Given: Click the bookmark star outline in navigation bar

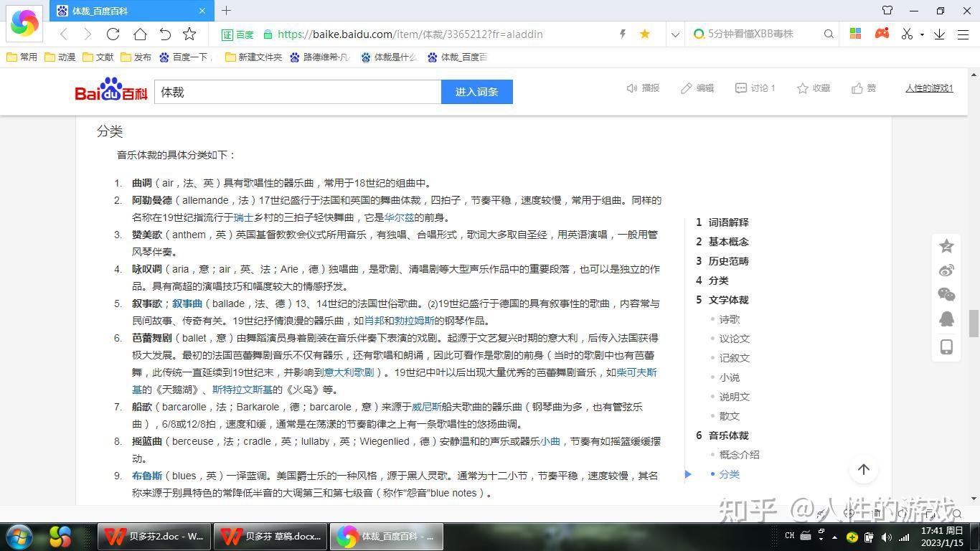Looking at the screenshot, I should pyautogui.click(x=189, y=34).
